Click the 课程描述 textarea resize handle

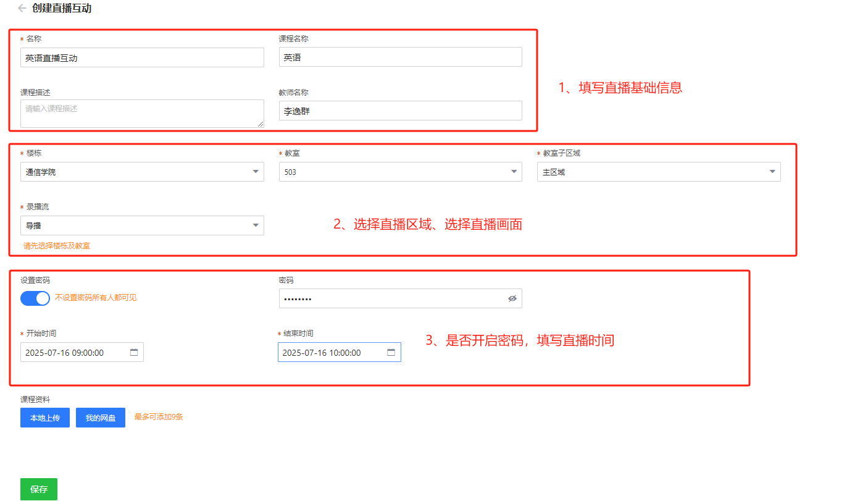point(261,124)
